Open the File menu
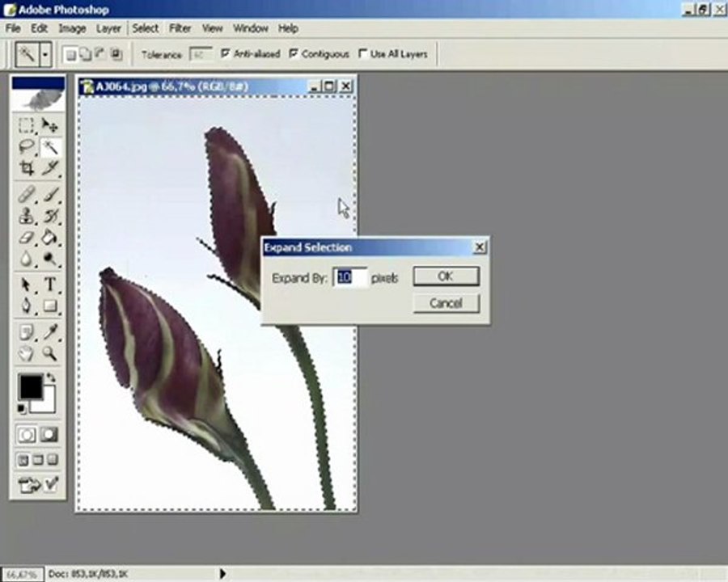This screenshot has height=582, width=728. [13, 28]
